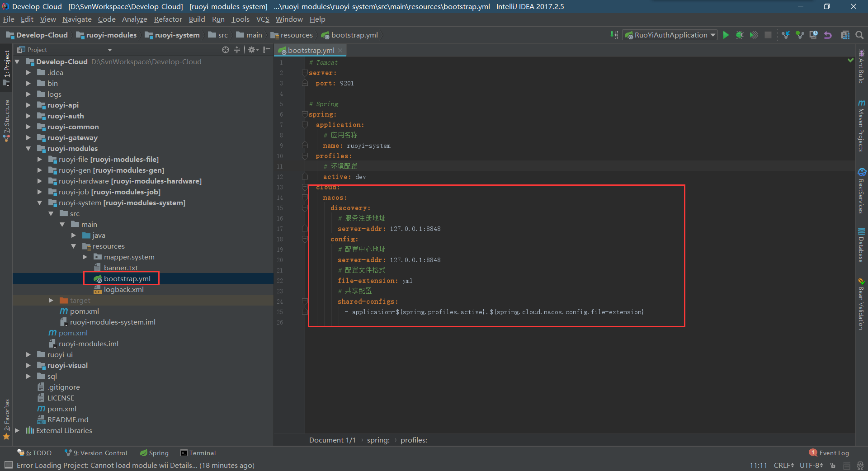
Task: Open the 6: TODO tool window
Action: point(34,453)
